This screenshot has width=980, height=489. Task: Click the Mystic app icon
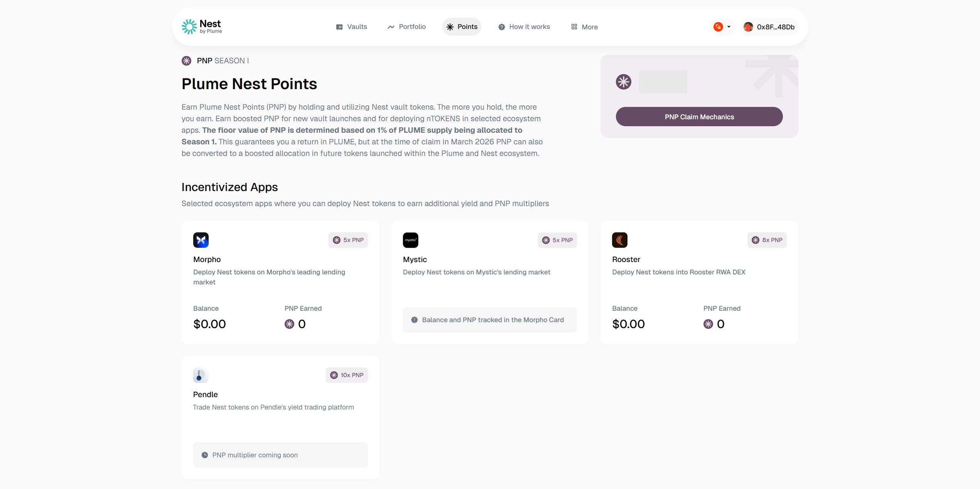(410, 240)
